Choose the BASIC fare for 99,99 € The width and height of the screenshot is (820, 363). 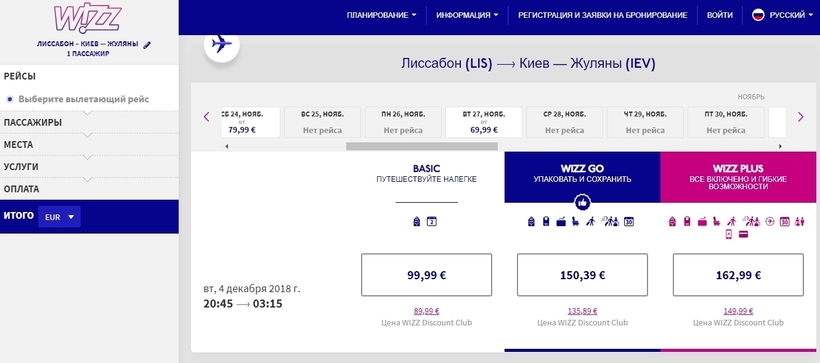pyautogui.click(x=426, y=275)
